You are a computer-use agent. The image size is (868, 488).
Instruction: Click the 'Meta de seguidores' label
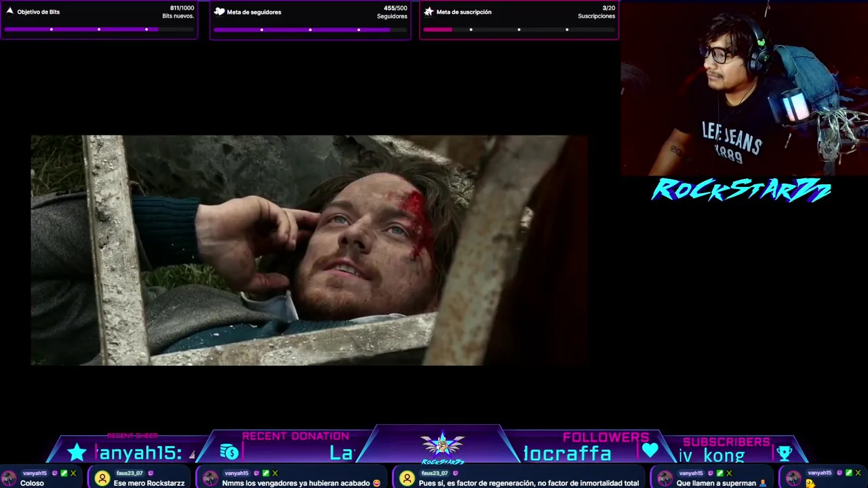(x=254, y=12)
